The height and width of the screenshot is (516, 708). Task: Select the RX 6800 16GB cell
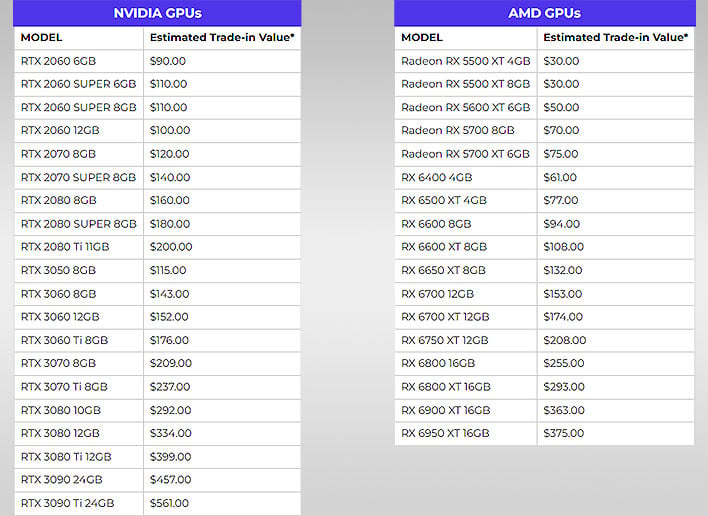(466, 363)
